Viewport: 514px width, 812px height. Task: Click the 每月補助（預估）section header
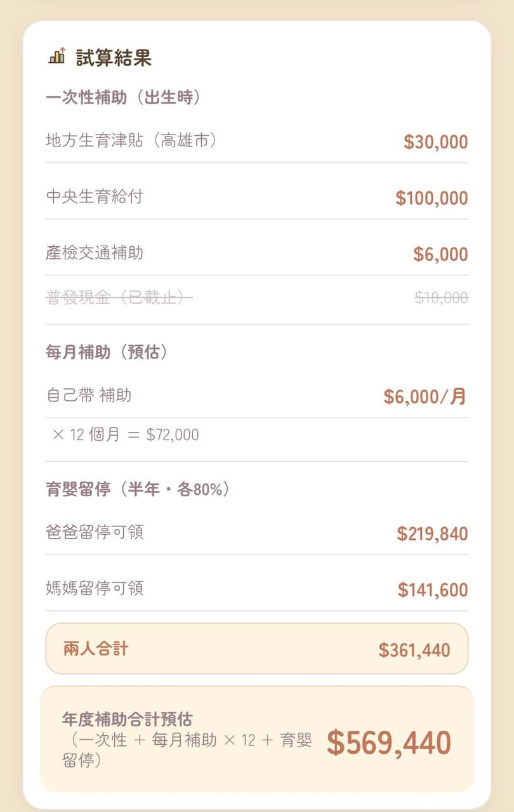tap(108, 352)
